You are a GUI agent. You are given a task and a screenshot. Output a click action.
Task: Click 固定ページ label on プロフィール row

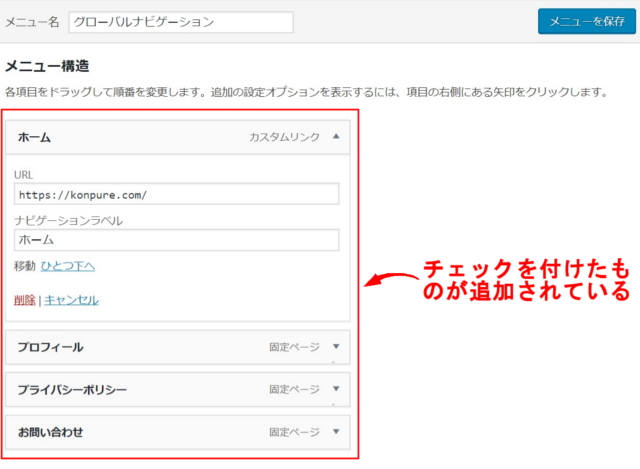point(294,347)
